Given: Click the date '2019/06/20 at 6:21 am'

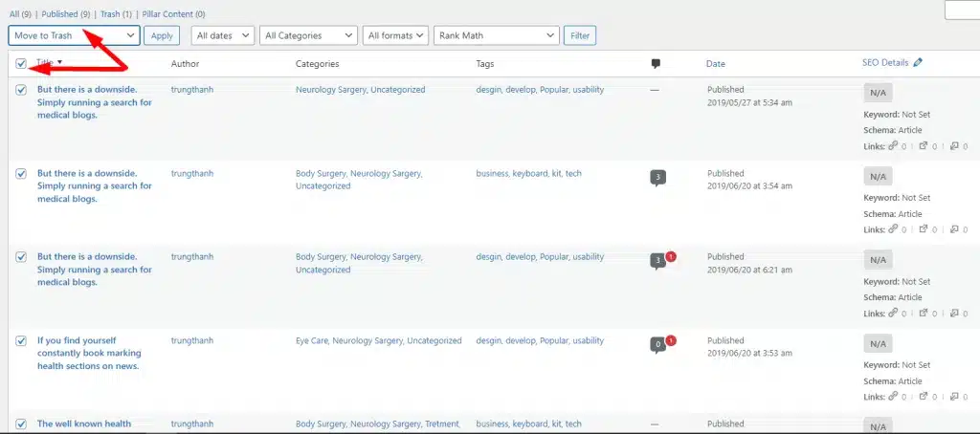Looking at the screenshot, I should (750, 270).
